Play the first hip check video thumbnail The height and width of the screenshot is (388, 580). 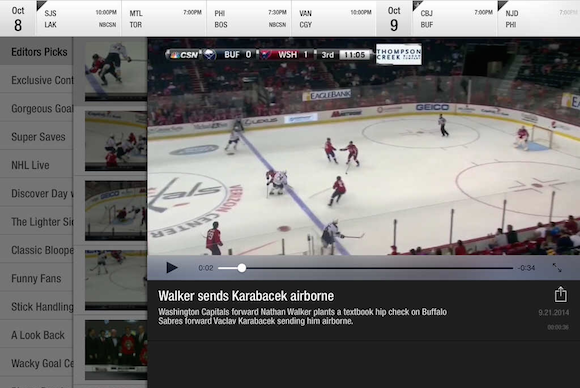coord(116,71)
